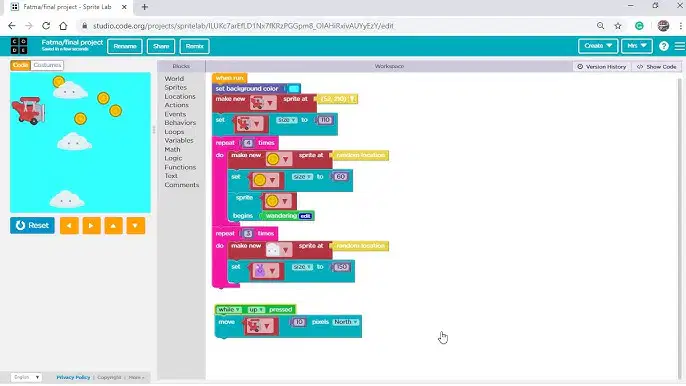This screenshot has width=686, height=386.
Task: Click the up arrow control button
Action: (x=113, y=226)
